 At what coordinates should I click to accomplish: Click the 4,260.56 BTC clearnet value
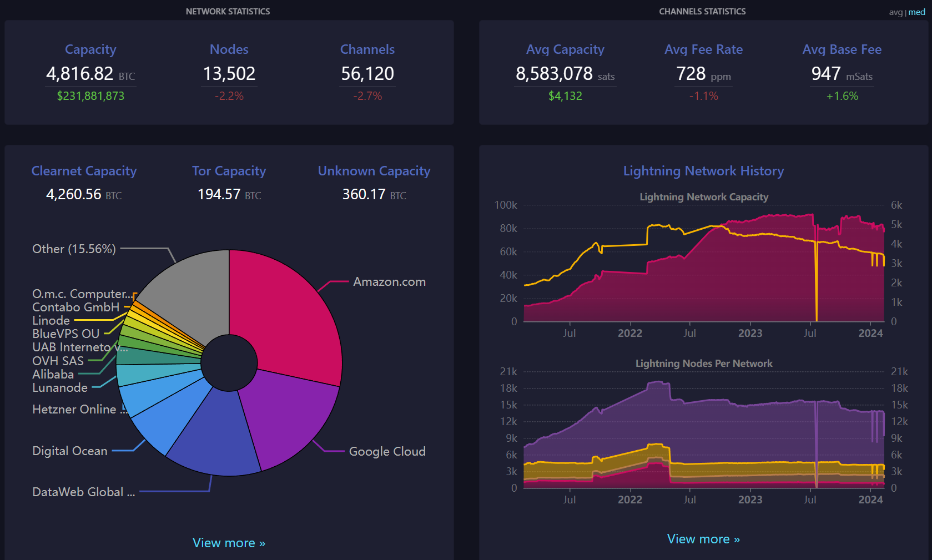pyautogui.click(x=84, y=194)
